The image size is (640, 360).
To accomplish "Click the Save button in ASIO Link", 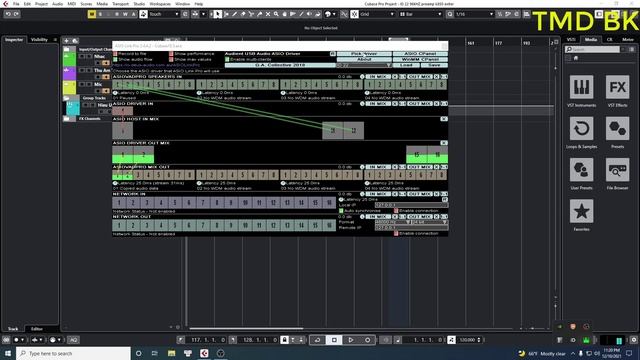I will (x=434, y=65).
